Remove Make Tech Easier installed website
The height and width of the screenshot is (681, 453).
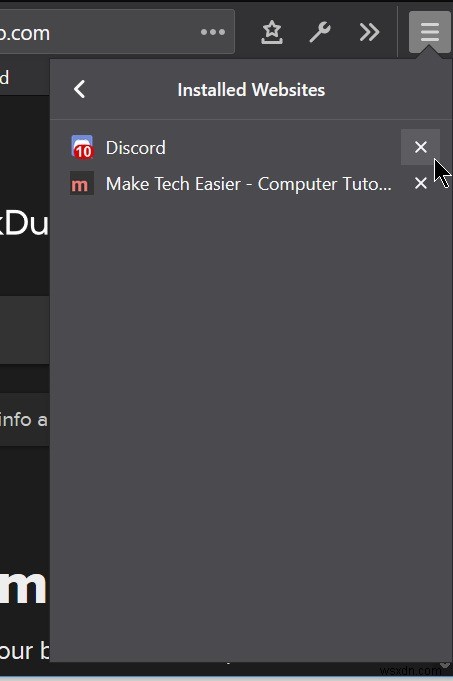(420, 183)
